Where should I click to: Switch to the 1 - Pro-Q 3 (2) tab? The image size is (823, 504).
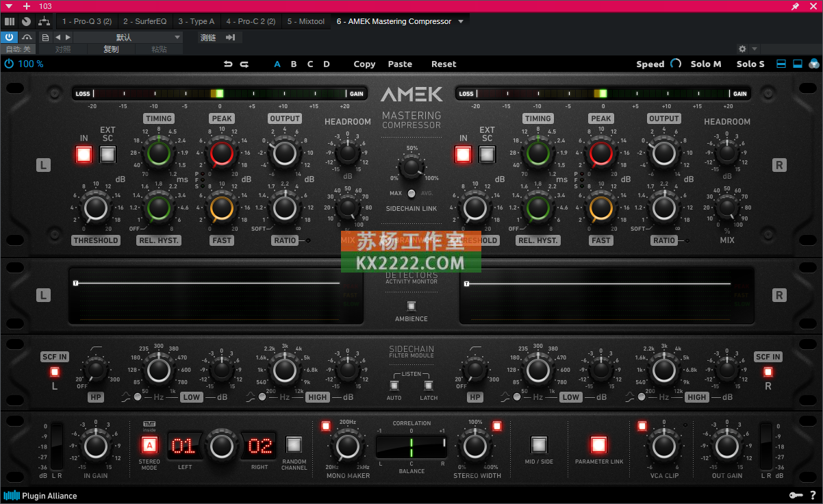(x=87, y=21)
